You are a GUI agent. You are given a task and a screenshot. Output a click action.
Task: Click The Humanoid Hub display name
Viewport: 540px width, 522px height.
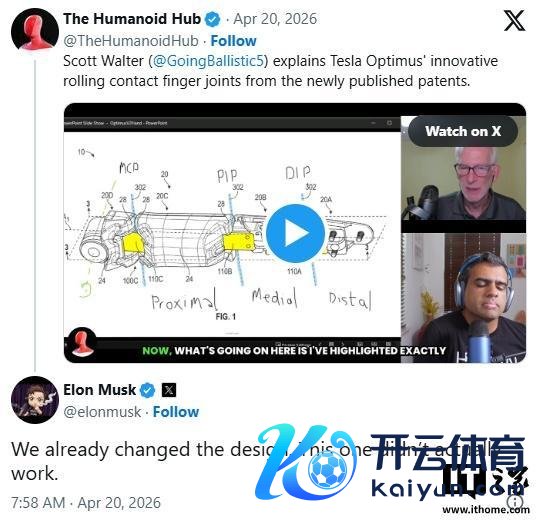tap(132, 19)
